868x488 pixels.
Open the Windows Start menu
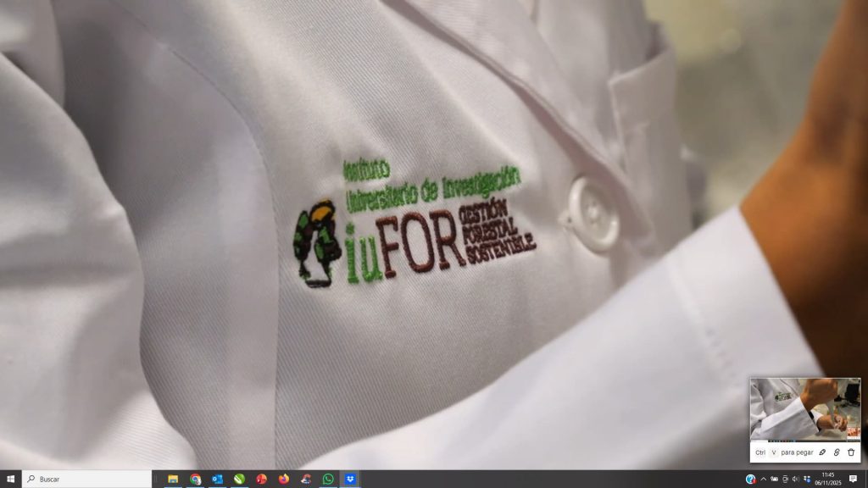(10, 480)
